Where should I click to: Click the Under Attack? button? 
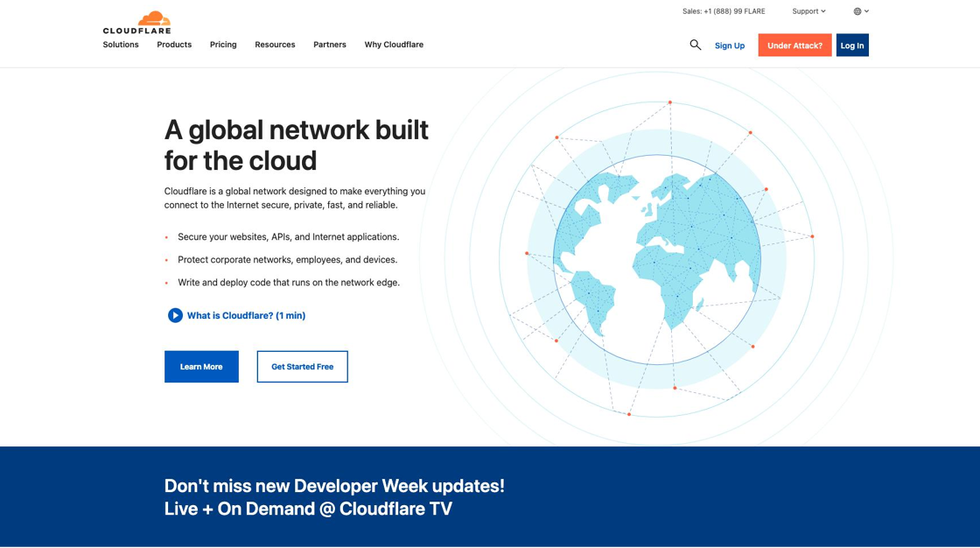point(794,45)
